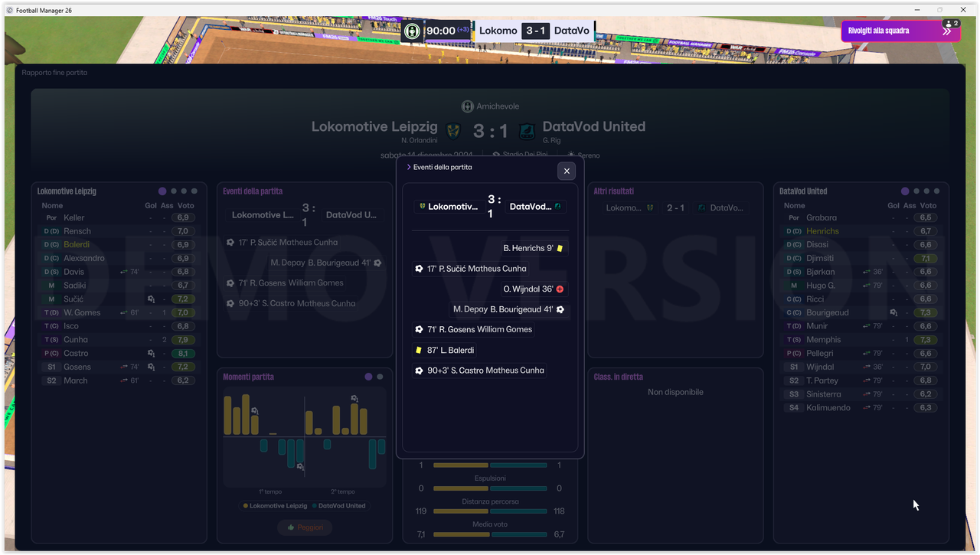This screenshot has height=555, width=980.
Task: Click Keller goalkeeper row in Lokomotive lineup
Action: (117, 217)
